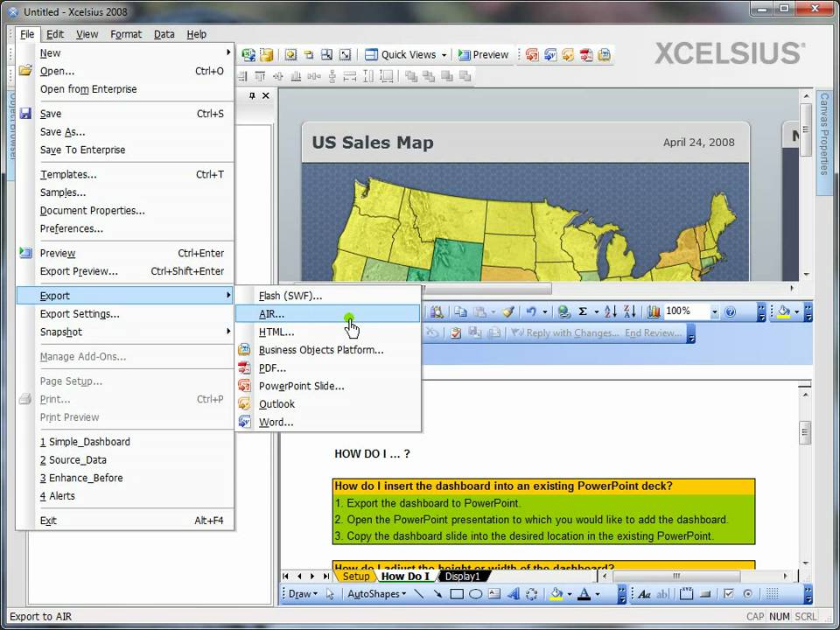Toggle the component panel pin icon
Image resolution: width=840 pixels, height=630 pixels.
252,95
